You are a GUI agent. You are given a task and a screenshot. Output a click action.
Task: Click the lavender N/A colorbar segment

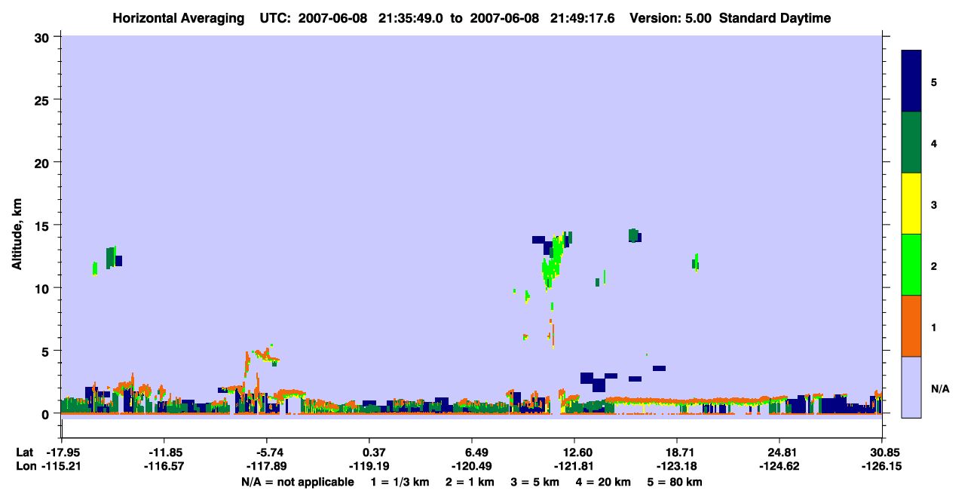(x=911, y=387)
